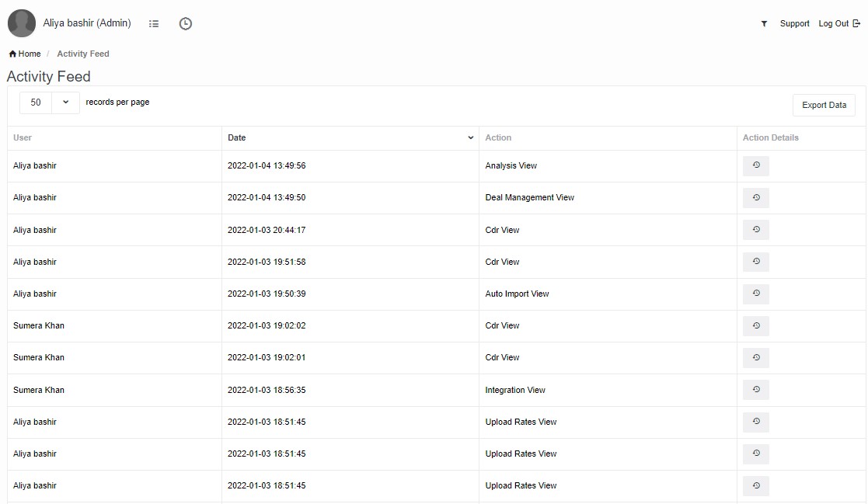Sort by the User column header

tap(23, 137)
